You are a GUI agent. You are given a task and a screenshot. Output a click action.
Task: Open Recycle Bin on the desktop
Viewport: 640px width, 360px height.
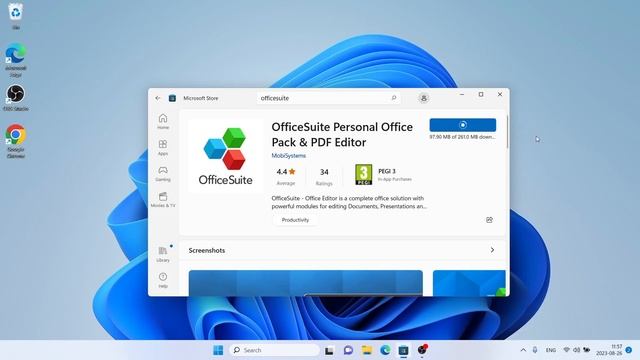tap(16, 16)
